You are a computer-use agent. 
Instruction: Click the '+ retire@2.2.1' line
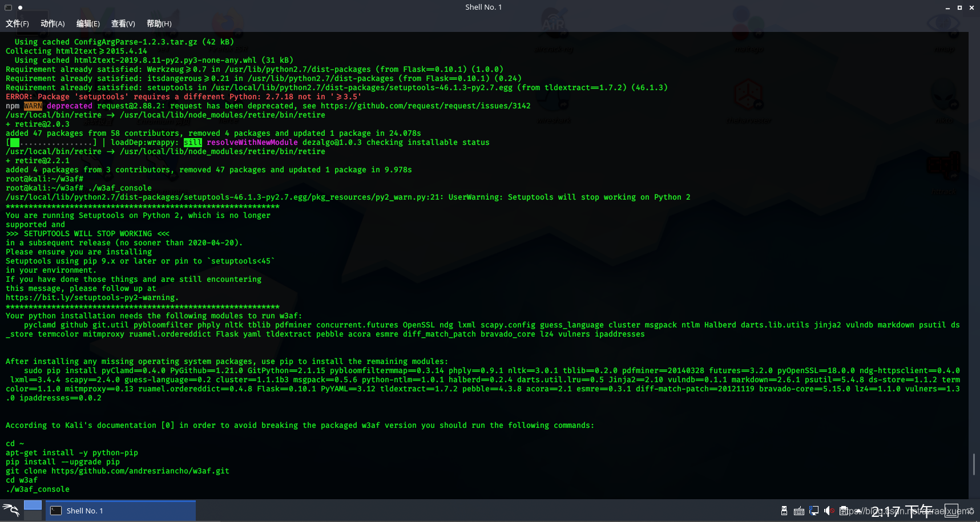38,160
